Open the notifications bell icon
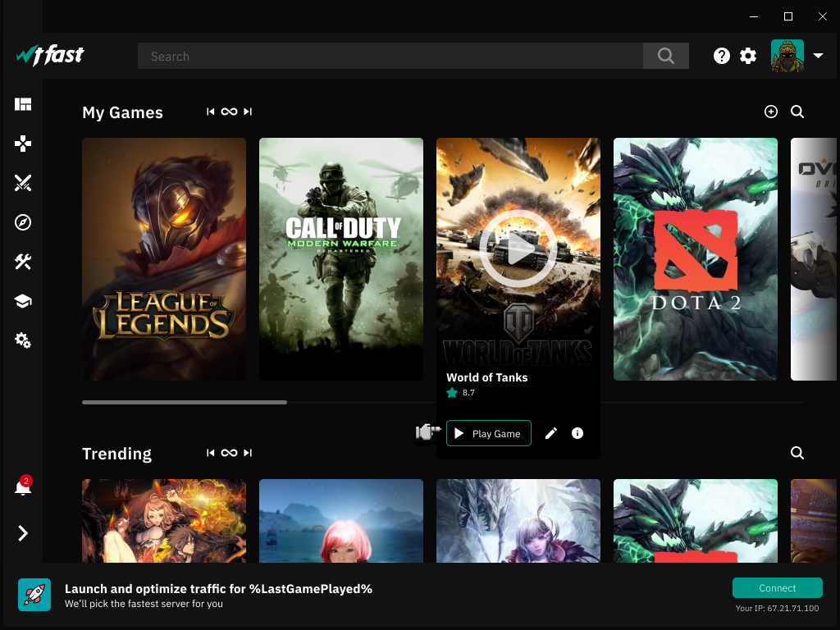Viewport: 840px width, 630px height. 23,488
